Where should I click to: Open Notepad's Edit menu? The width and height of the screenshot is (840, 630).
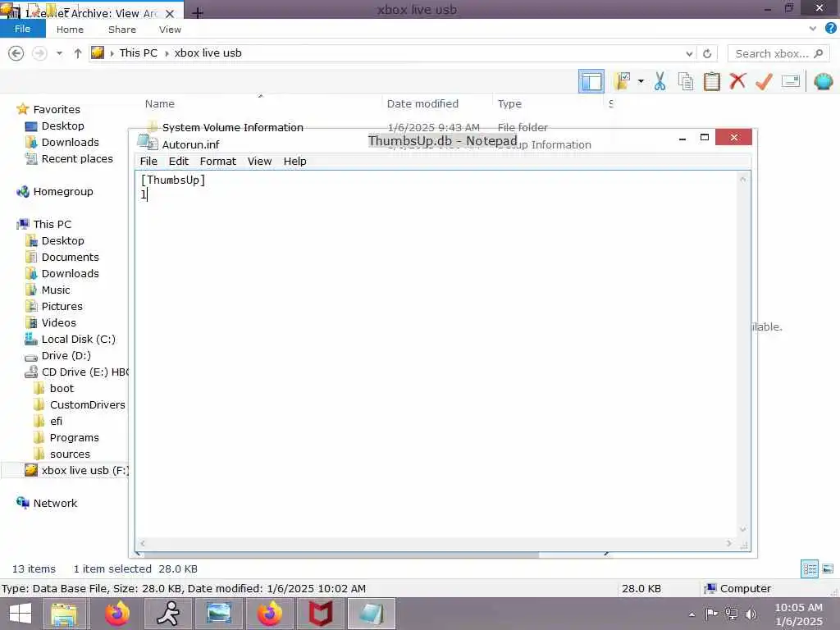(178, 162)
